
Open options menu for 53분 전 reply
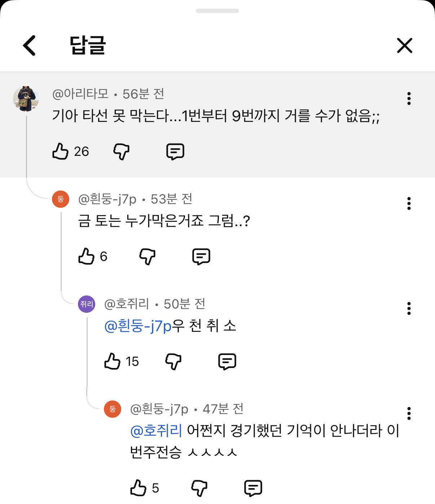(409, 203)
